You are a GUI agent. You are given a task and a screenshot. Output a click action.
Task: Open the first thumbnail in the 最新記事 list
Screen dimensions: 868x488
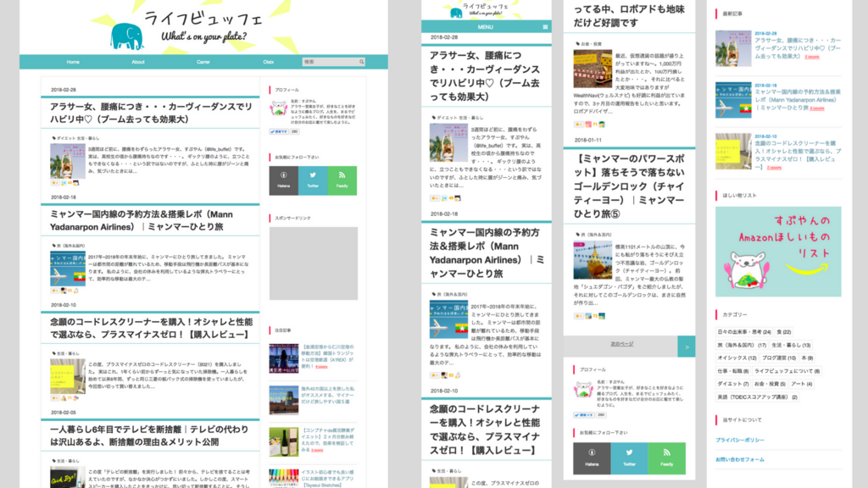pyautogui.click(x=733, y=48)
